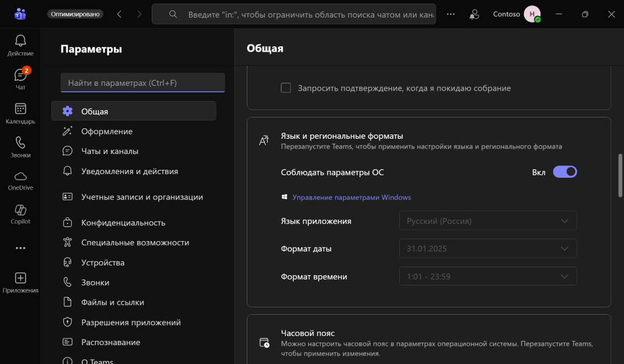The width and height of the screenshot is (624, 364).
Task: Open Учетные записи и организации settings
Action: point(133,197)
